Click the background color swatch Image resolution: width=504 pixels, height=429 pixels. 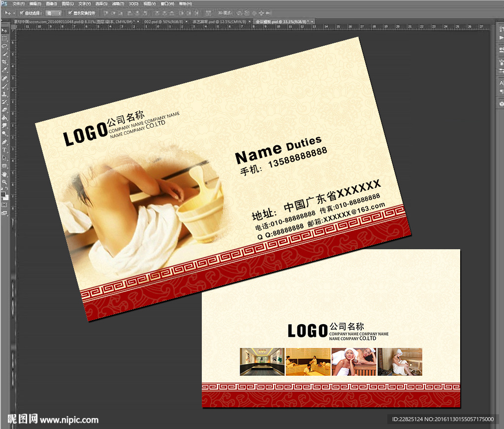[x=6, y=197]
